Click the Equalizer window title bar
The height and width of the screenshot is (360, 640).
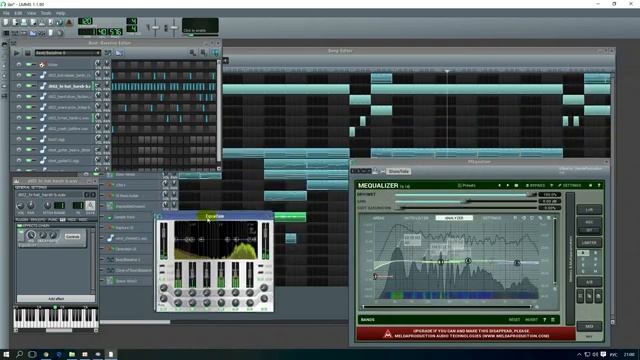point(215,216)
